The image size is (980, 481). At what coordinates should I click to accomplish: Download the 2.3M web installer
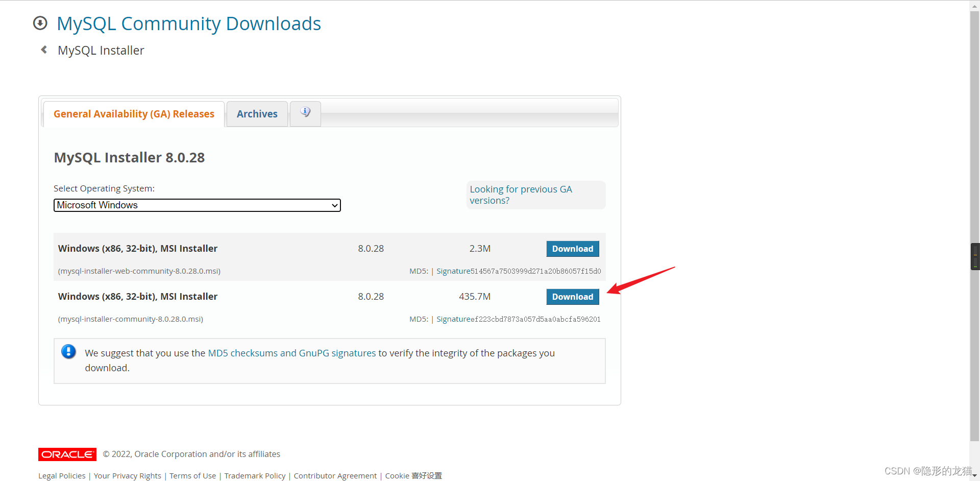pyautogui.click(x=573, y=249)
